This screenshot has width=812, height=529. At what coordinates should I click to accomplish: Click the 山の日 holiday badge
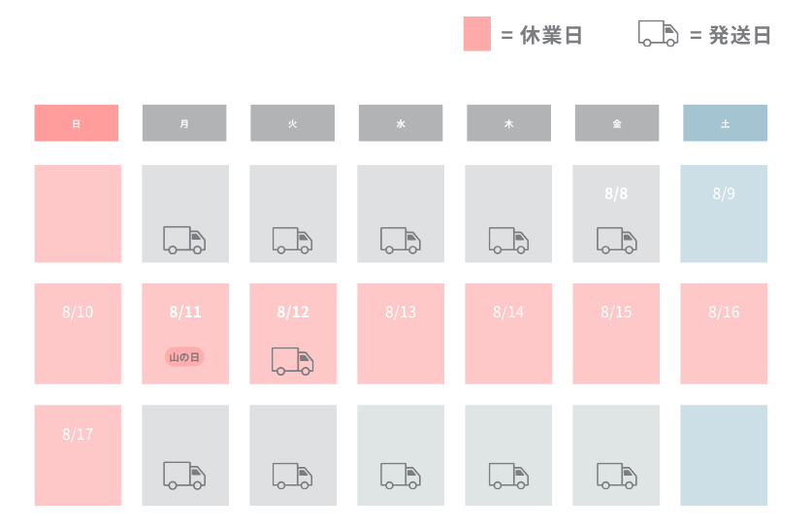(x=184, y=357)
